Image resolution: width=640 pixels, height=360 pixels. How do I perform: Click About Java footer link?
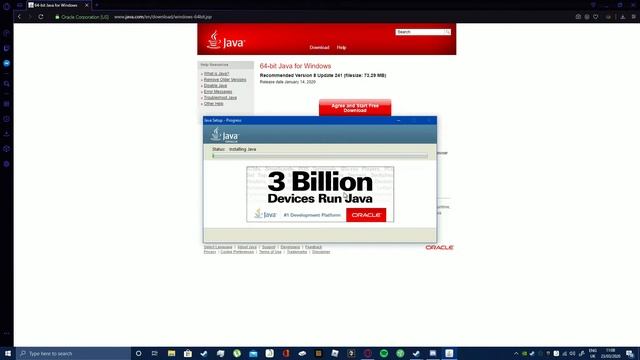(247, 247)
